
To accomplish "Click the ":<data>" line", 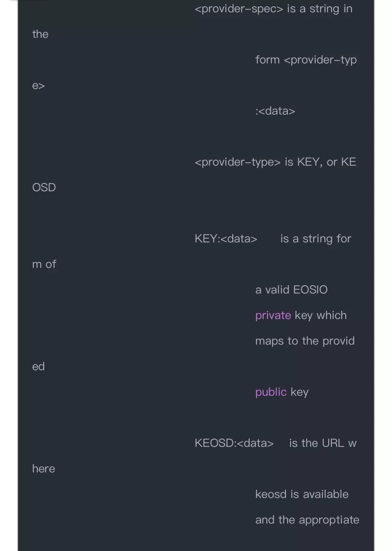I will coord(275,111).
